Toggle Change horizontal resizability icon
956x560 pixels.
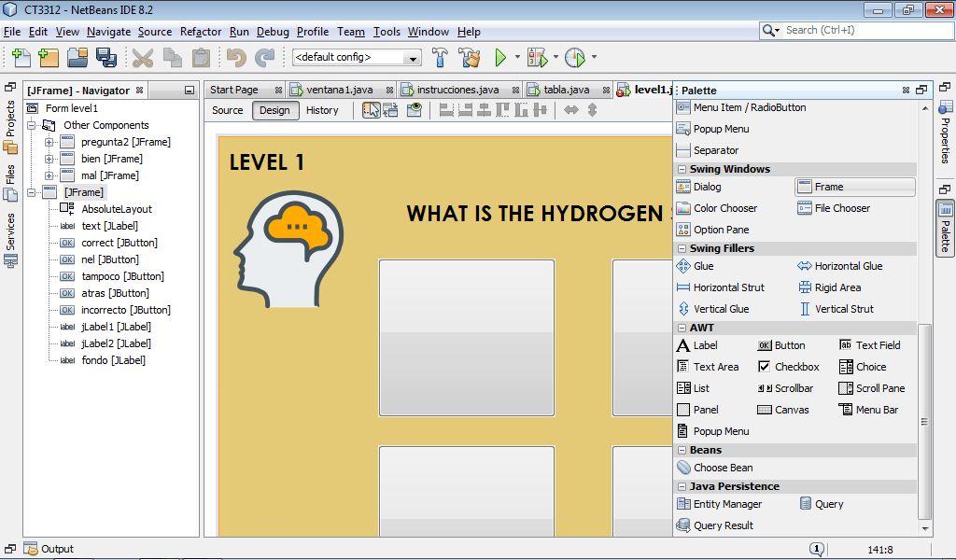(571, 110)
